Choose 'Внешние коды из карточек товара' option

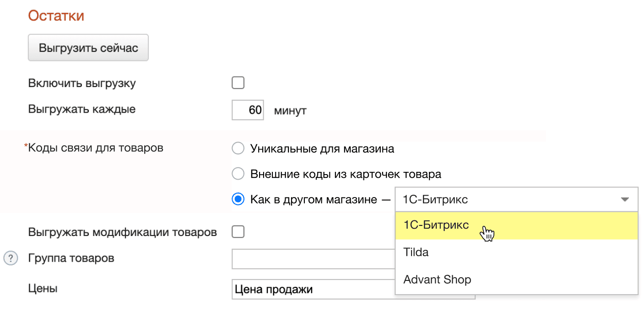point(238,174)
